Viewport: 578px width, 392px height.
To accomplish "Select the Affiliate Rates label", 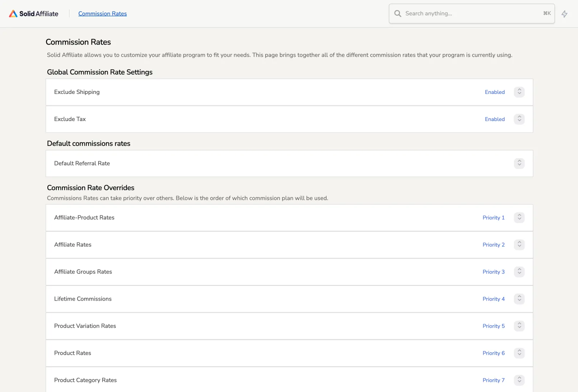I will click(x=73, y=245).
